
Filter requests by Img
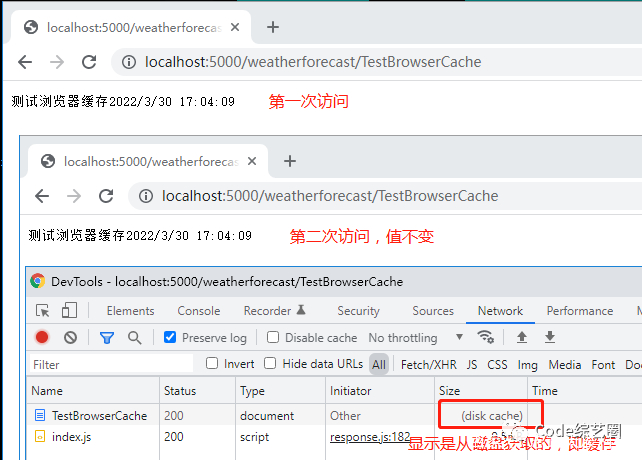coord(527,365)
